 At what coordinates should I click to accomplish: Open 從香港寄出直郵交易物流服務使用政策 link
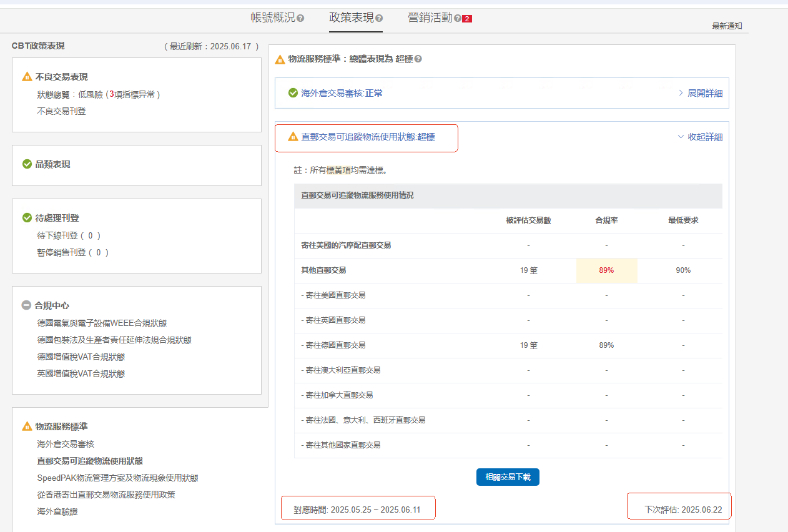click(106, 495)
